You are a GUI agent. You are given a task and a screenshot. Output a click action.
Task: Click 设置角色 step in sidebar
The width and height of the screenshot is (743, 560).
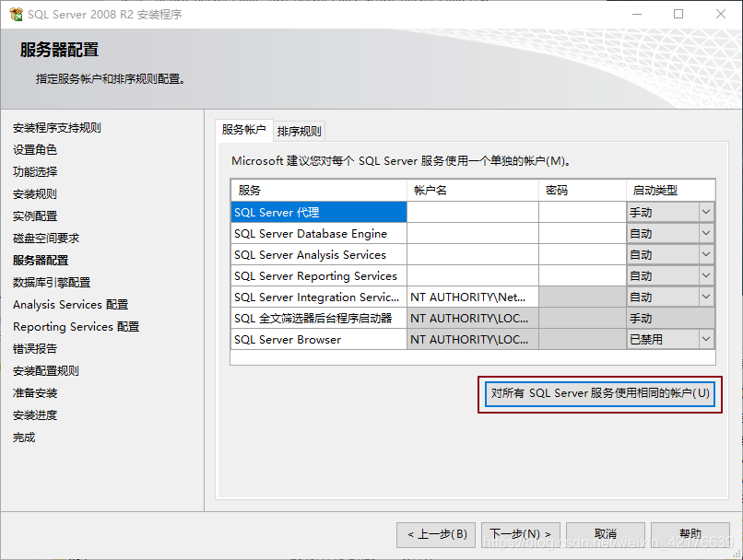35,149
